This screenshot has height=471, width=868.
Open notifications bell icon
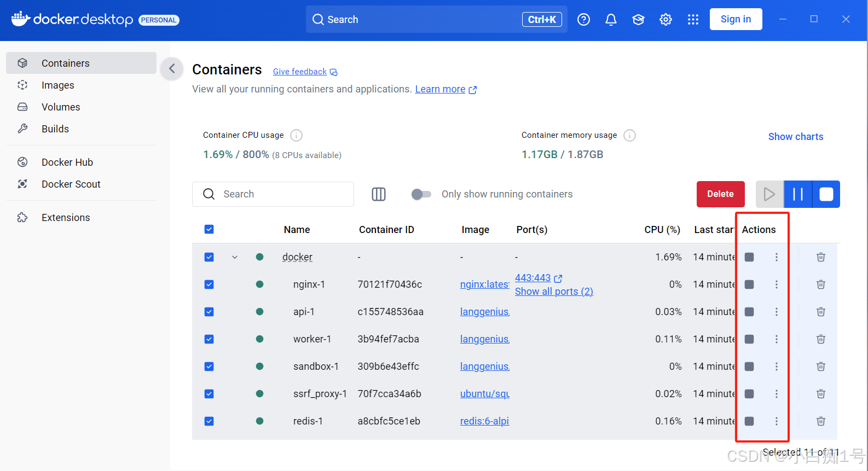pyautogui.click(x=611, y=20)
